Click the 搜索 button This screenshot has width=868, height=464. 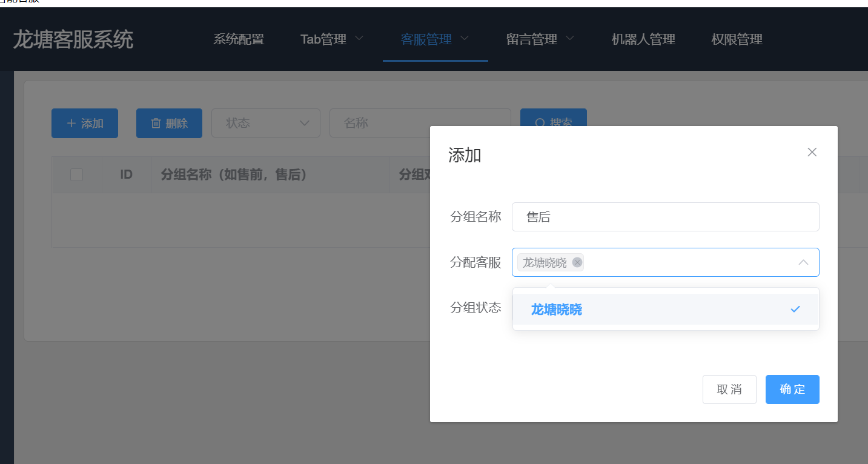(553, 117)
